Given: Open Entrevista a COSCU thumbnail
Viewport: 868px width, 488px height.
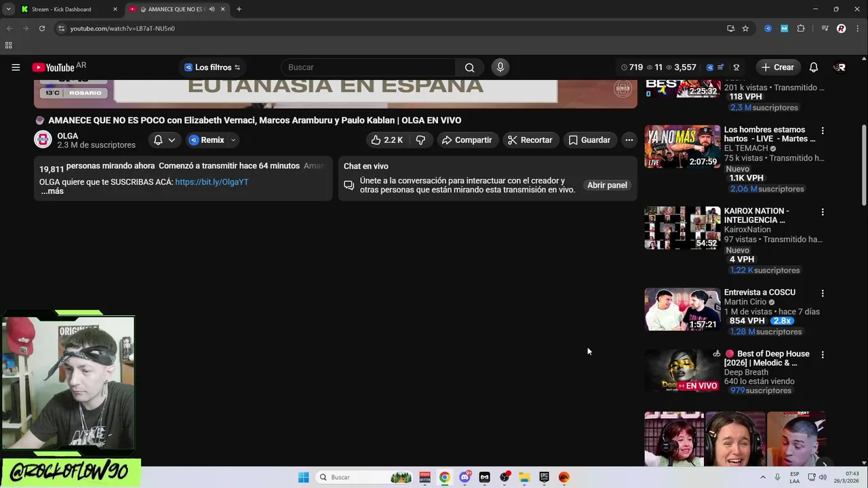Looking at the screenshot, I should (x=682, y=310).
